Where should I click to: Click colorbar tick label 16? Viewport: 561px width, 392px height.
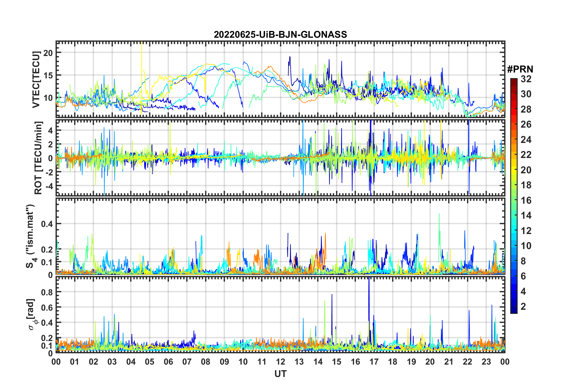click(x=526, y=200)
